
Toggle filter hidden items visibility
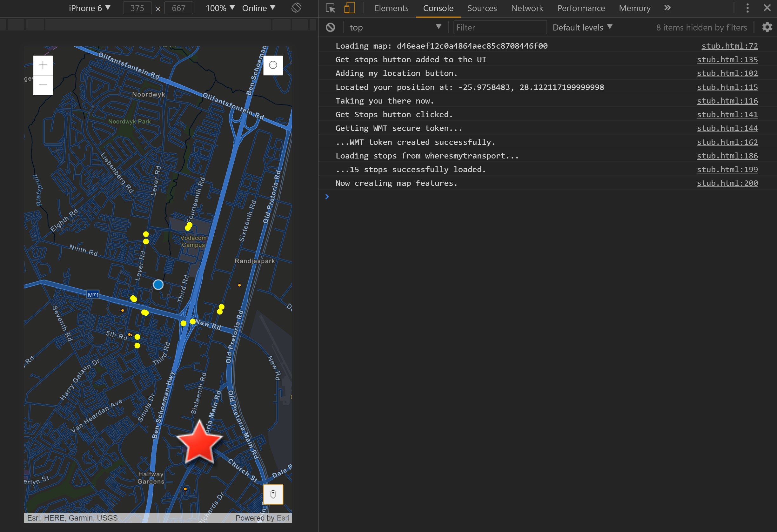pos(702,27)
